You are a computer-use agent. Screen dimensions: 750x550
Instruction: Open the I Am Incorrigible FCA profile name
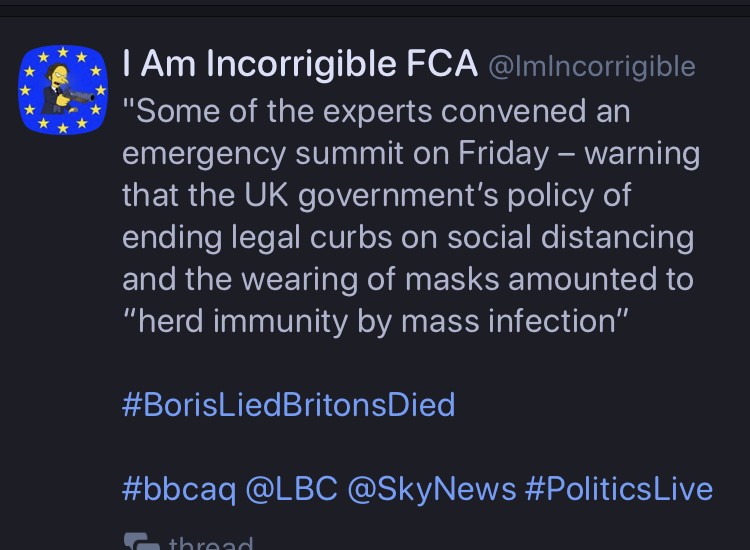tap(299, 65)
